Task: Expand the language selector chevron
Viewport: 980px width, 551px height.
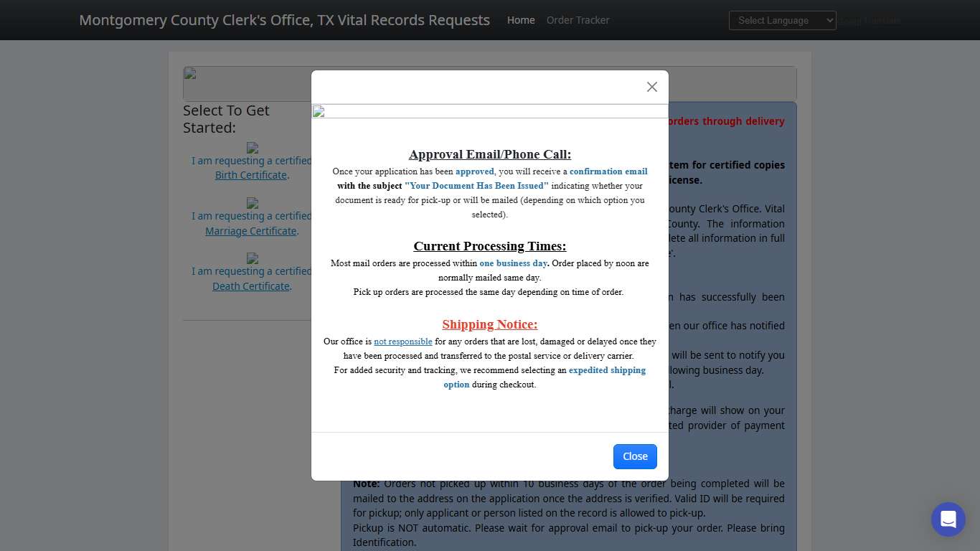Action: 829,20
